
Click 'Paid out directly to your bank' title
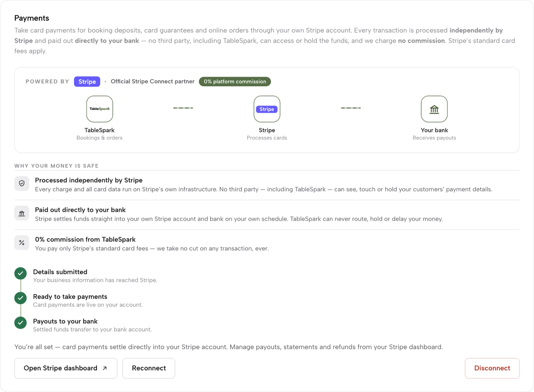pos(80,210)
